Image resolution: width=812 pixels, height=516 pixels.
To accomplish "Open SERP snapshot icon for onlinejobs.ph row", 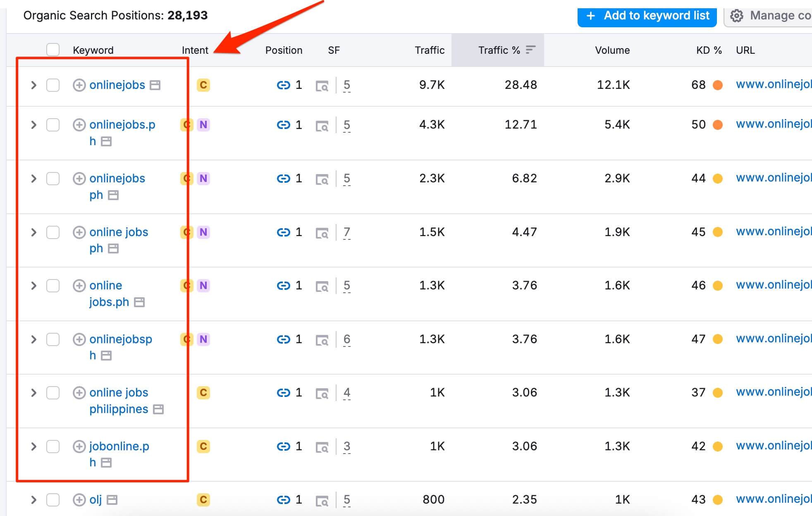I will pos(322,126).
